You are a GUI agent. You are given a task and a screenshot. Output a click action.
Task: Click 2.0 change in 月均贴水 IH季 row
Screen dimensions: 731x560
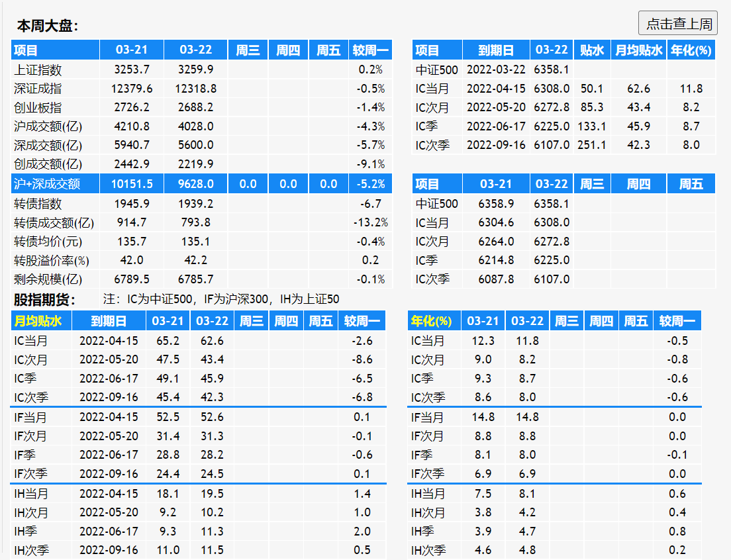click(362, 531)
